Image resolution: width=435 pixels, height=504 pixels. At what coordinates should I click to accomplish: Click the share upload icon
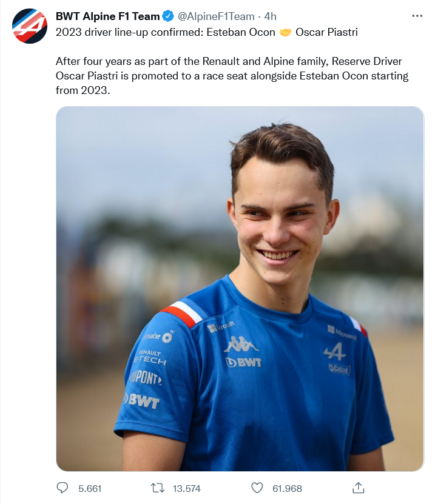tap(358, 488)
